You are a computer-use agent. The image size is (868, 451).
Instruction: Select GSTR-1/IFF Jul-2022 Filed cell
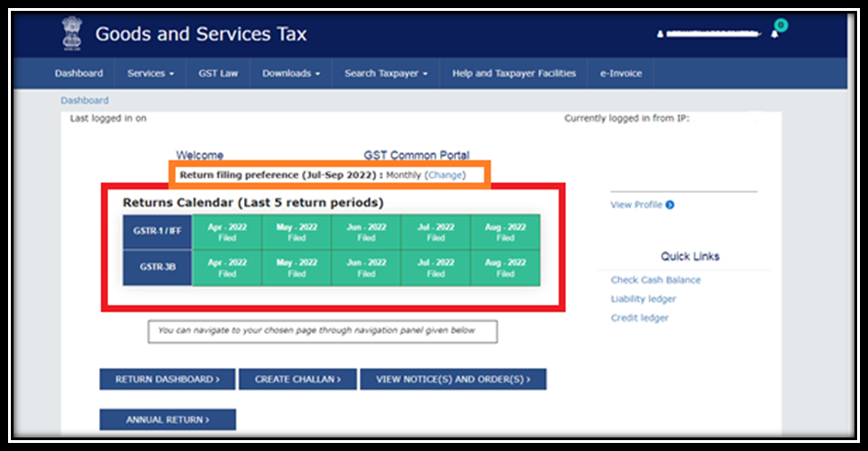coord(435,232)
